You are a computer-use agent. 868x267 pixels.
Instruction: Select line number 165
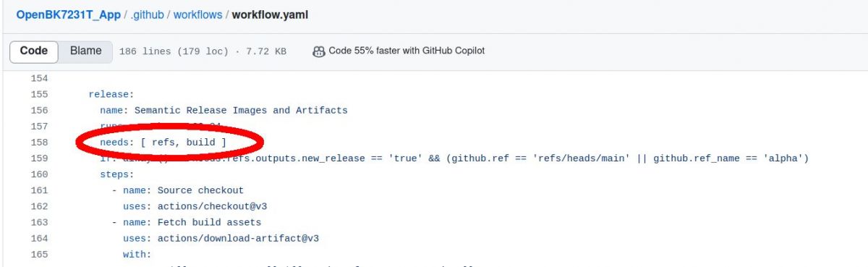click(39, 254)
